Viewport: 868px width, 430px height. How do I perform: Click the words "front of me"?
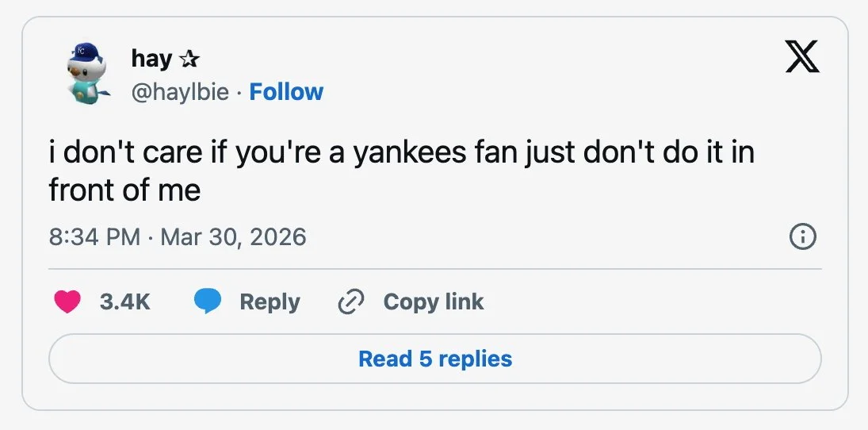[124, 190]
